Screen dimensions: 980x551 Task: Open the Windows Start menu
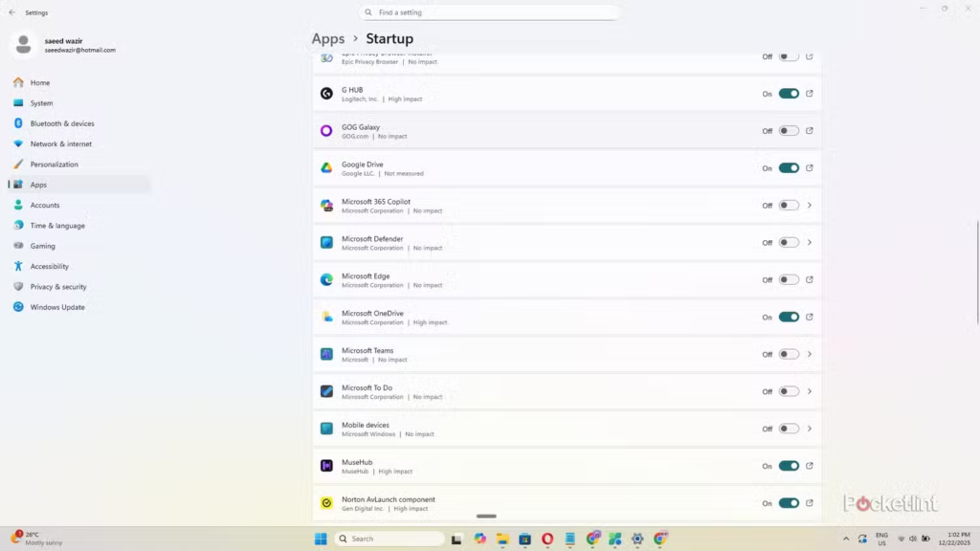tap(321, 539)
